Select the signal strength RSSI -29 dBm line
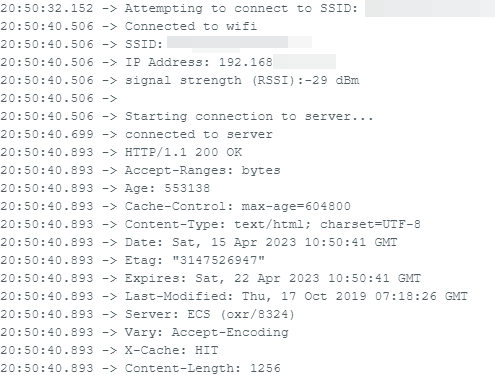This screenshot has width=495, height=375. tap(180, 80)
